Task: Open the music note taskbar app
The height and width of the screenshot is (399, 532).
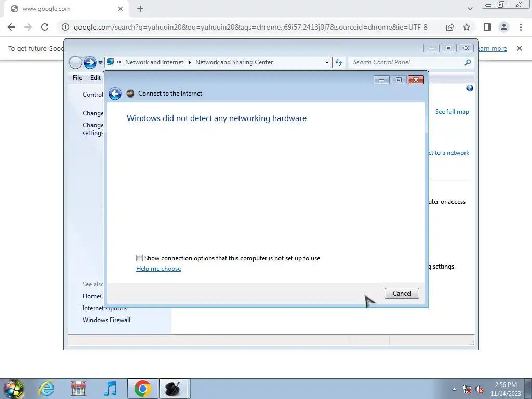Action: [111, 389]
